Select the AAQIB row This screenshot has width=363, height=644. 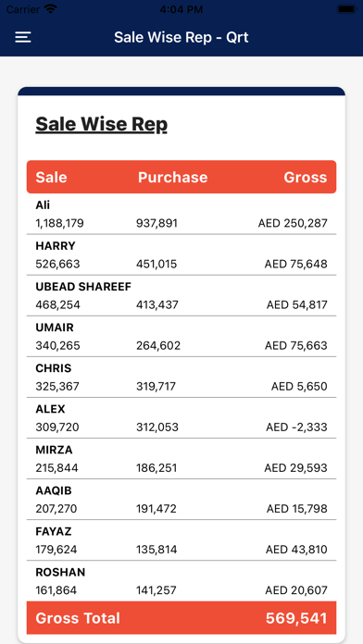(181, 499)
